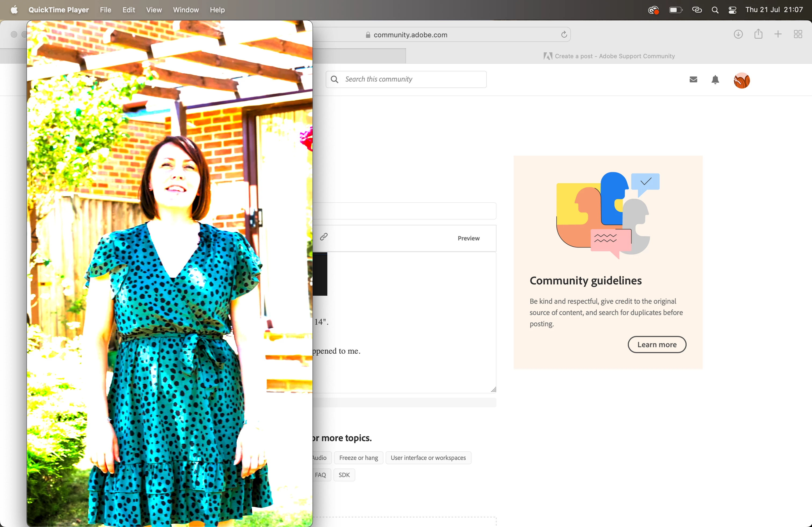
Task: Reload the community.adobe.com page
Action: point(564,35)
